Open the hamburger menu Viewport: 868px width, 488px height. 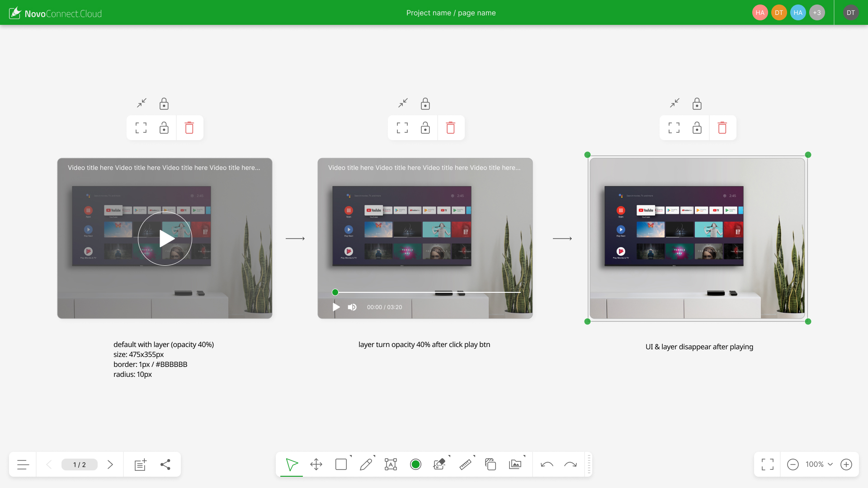[x=23, y=465]
